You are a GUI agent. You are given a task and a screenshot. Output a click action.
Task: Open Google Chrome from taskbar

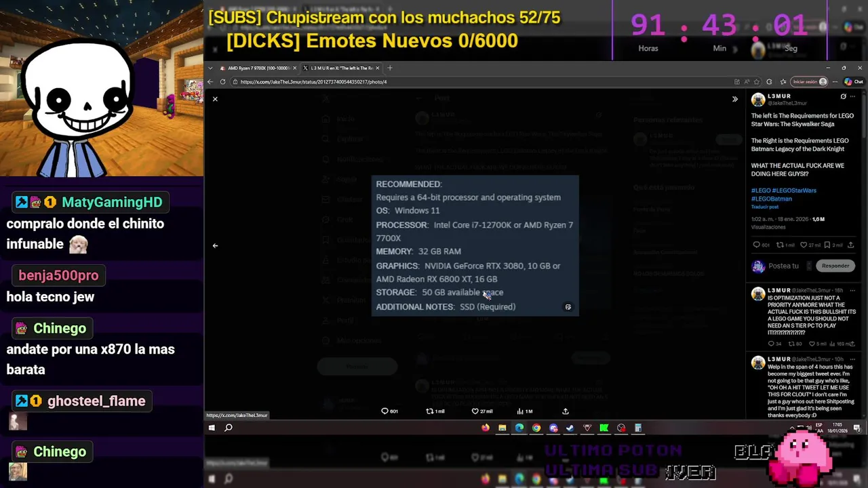[x=536, y=428]
